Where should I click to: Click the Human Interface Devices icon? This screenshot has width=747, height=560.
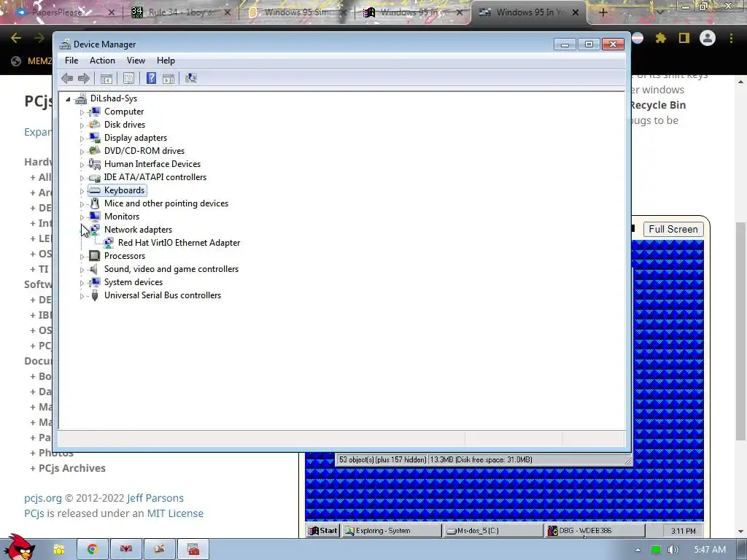(x=95, y=164)
